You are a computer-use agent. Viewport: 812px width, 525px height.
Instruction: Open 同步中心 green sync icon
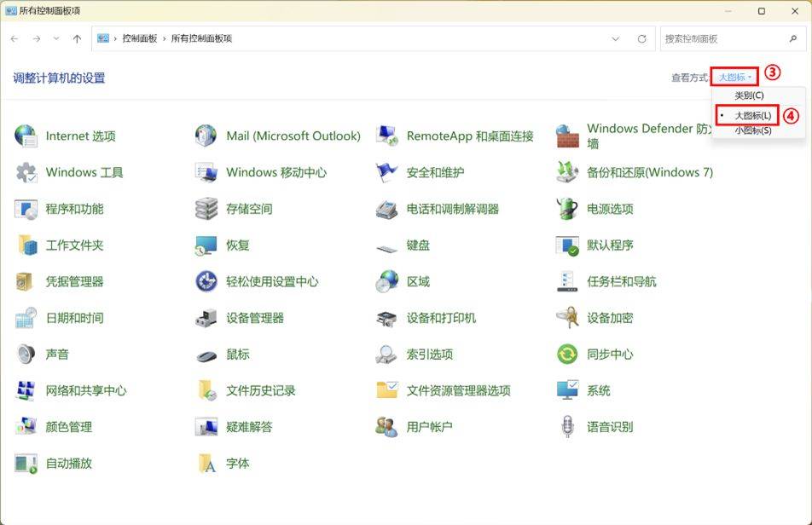[567, 355]
